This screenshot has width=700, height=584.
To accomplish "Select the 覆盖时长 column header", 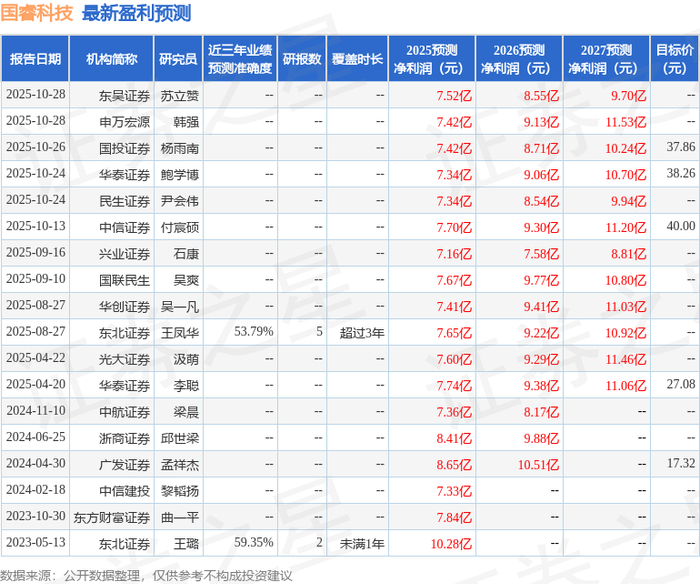I will point(357,59).
